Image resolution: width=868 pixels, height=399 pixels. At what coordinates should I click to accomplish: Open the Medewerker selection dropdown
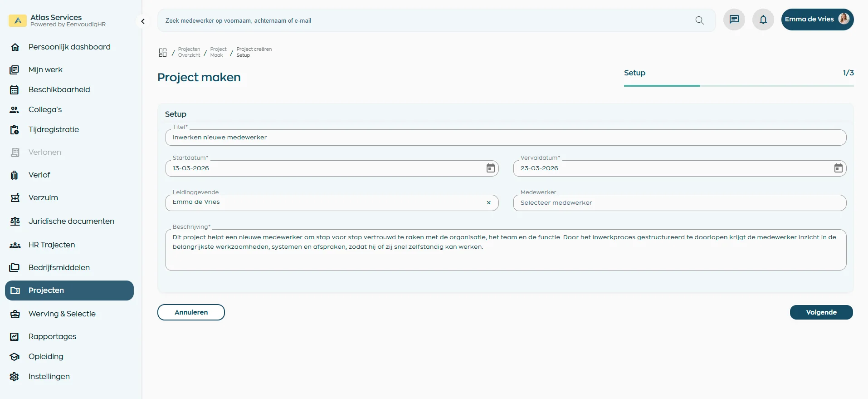tap(679, 203)
